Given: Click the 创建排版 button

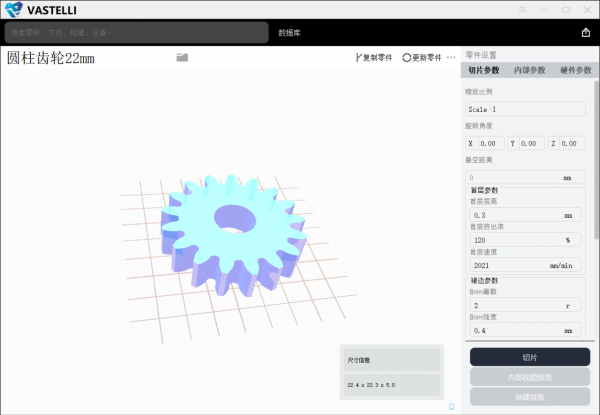Looking at the screenshot, I should [529, 397].
